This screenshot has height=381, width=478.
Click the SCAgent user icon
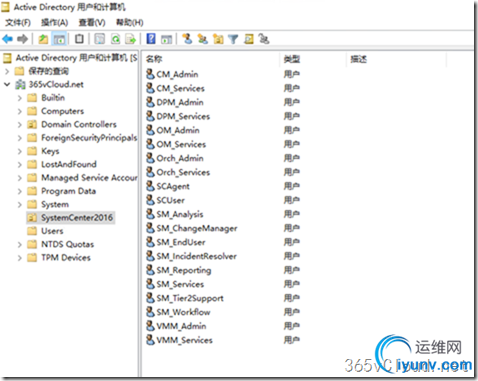150,186
